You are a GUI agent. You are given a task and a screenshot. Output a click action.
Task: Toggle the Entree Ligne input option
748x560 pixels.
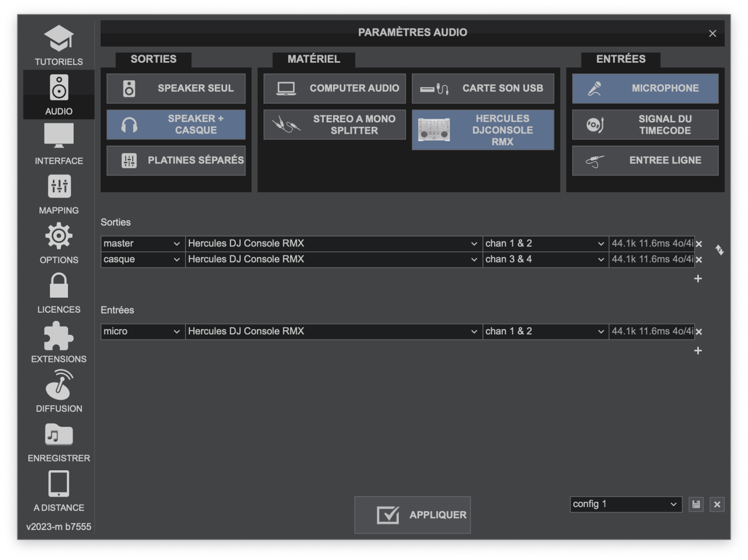click(x=645, y=160)
